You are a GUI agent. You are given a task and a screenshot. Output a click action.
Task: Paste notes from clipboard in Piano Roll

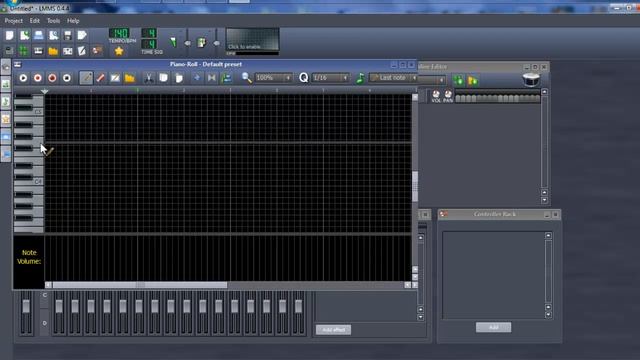[x=178, y=78]
